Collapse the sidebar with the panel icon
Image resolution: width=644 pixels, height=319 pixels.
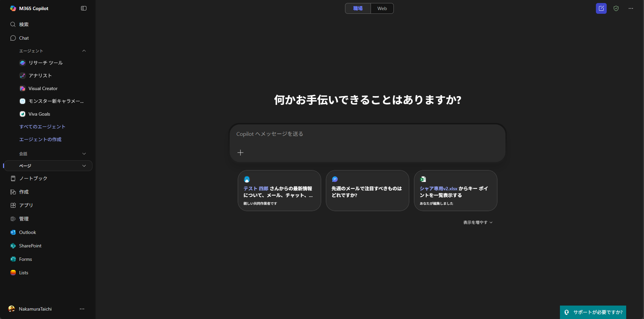(x=84, y=8)
